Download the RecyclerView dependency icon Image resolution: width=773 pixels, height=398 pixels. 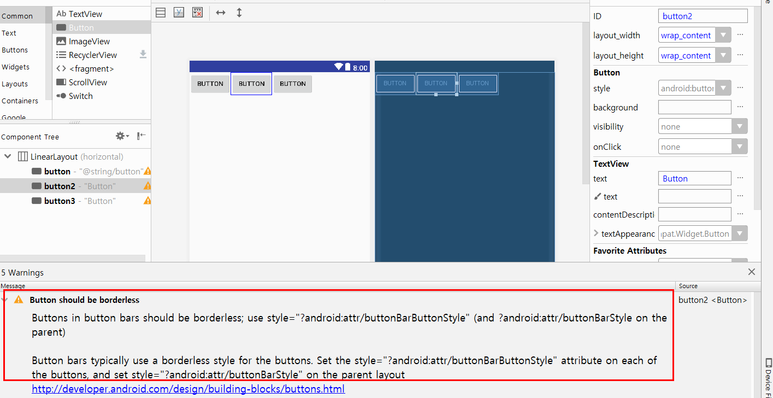point(143,54)
